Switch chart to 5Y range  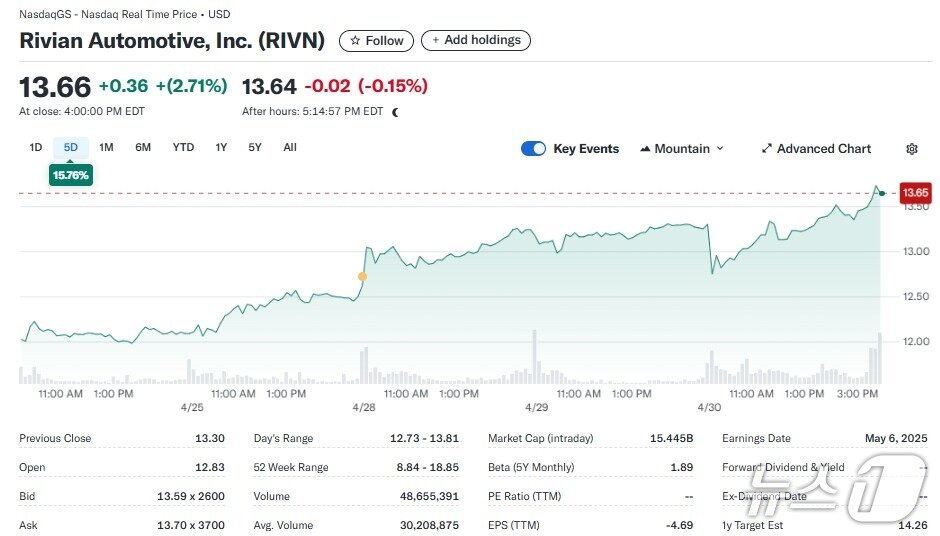pos(255,148)
